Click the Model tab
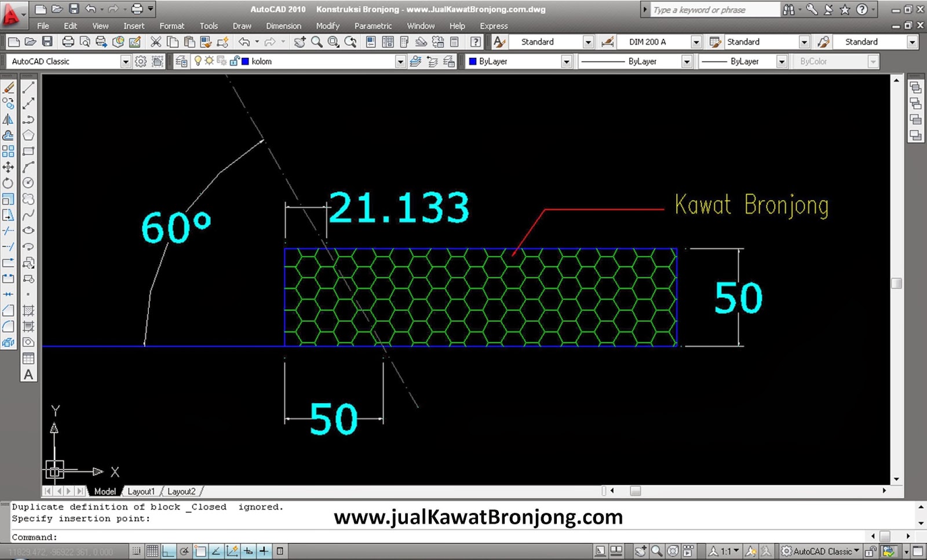The height and width of the screenshot is (560, 927). pyautogui.click(x=105, y=491)
